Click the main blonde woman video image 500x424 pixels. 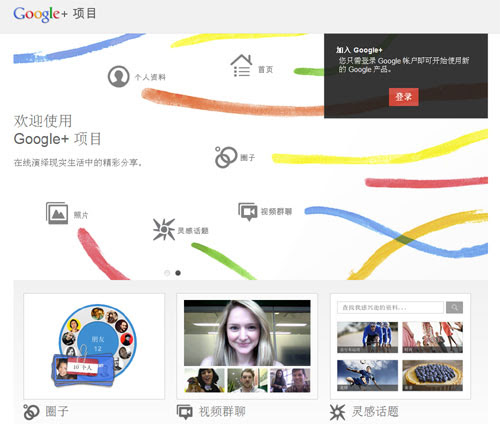click(247, 333)
